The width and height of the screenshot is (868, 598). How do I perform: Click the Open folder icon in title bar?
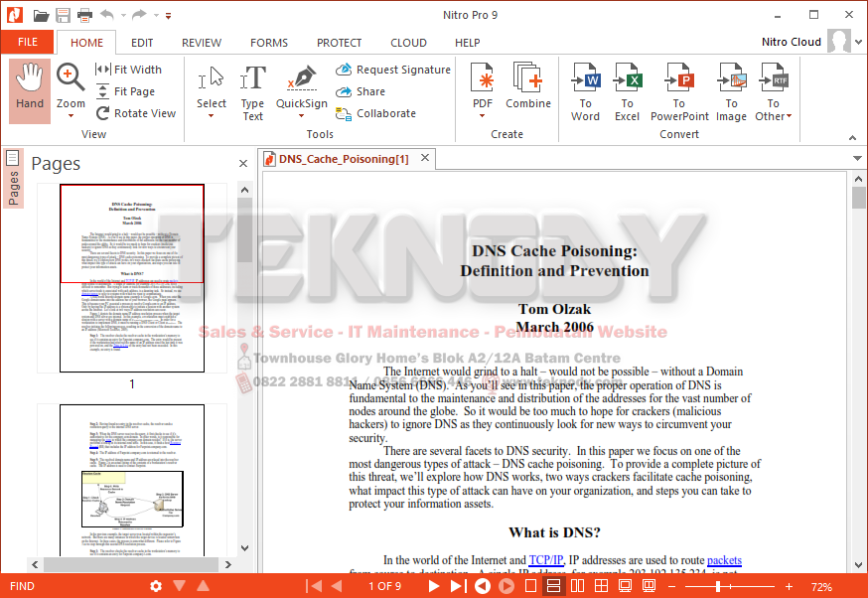41,16
